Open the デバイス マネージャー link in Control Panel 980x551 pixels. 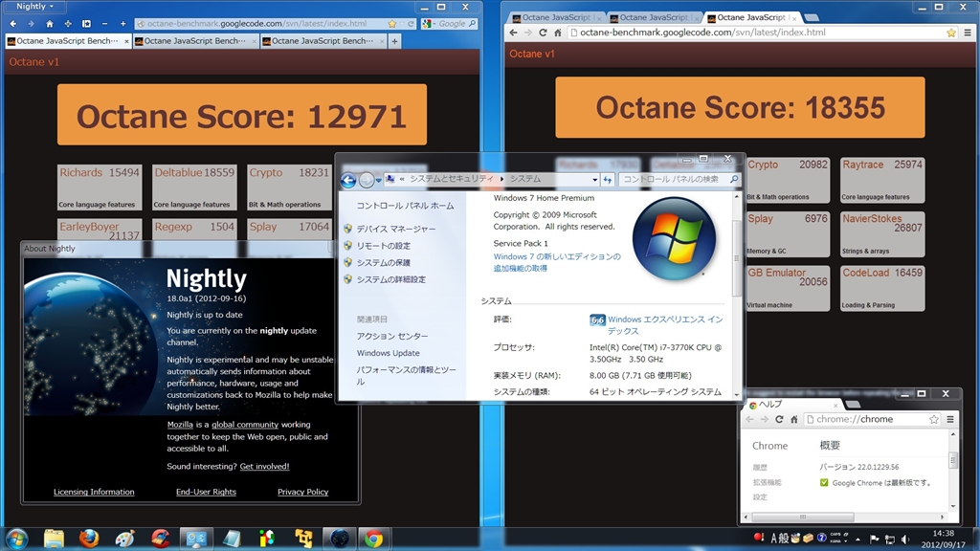click(395, 230)
